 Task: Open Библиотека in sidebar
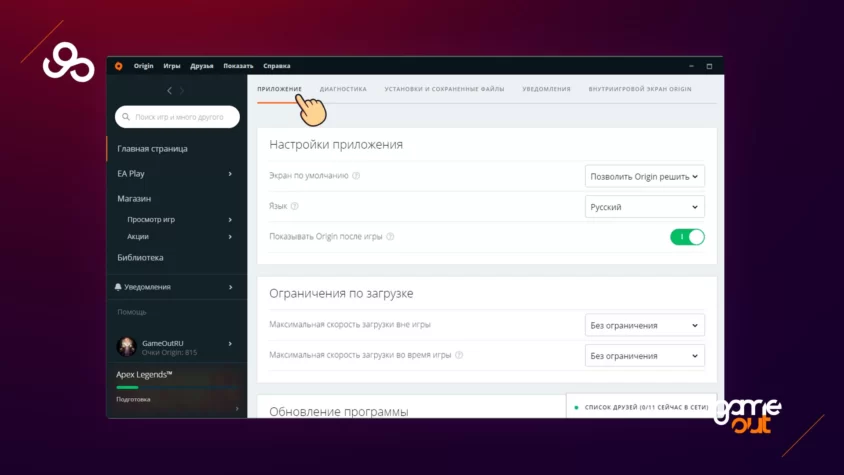(140, 257)
